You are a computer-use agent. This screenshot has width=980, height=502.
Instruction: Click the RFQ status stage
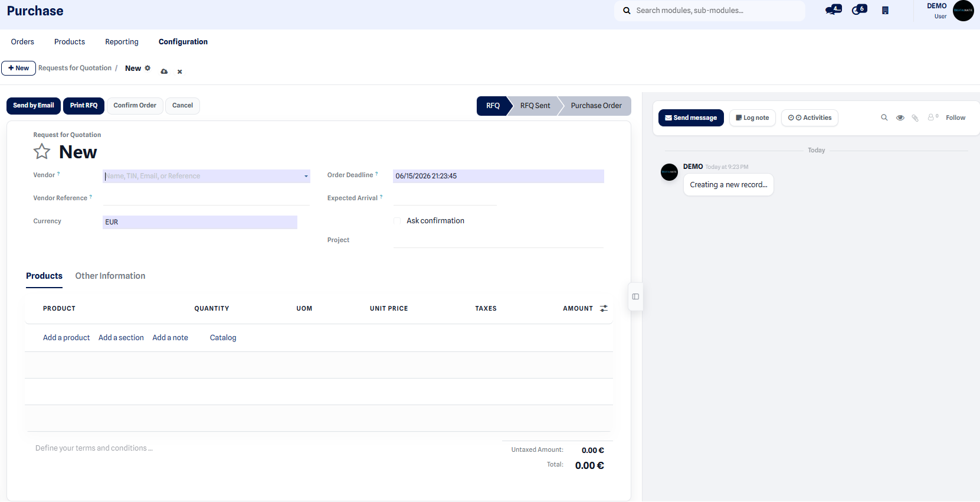click(493, 106)
